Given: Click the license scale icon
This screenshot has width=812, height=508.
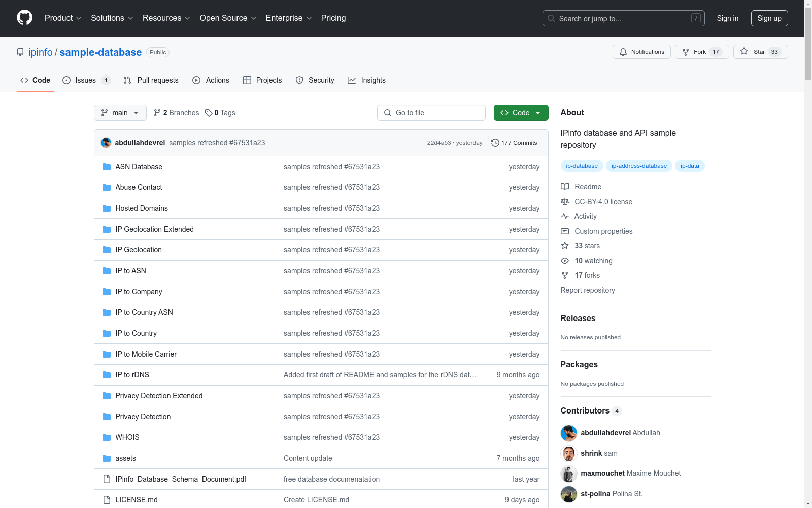Looking at the screenshot, I should (565, 202).
